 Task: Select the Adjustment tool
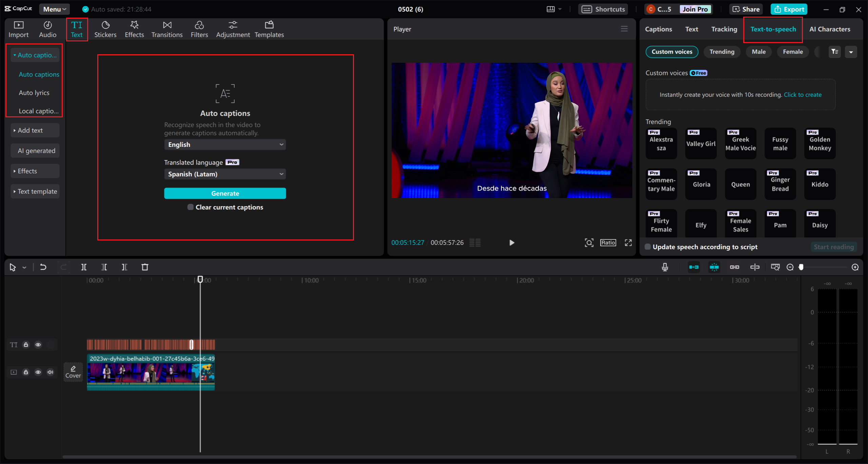[232, 29]
